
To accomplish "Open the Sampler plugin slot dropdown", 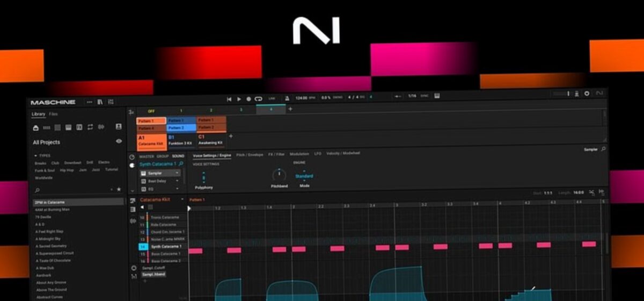I will [177, 173].
